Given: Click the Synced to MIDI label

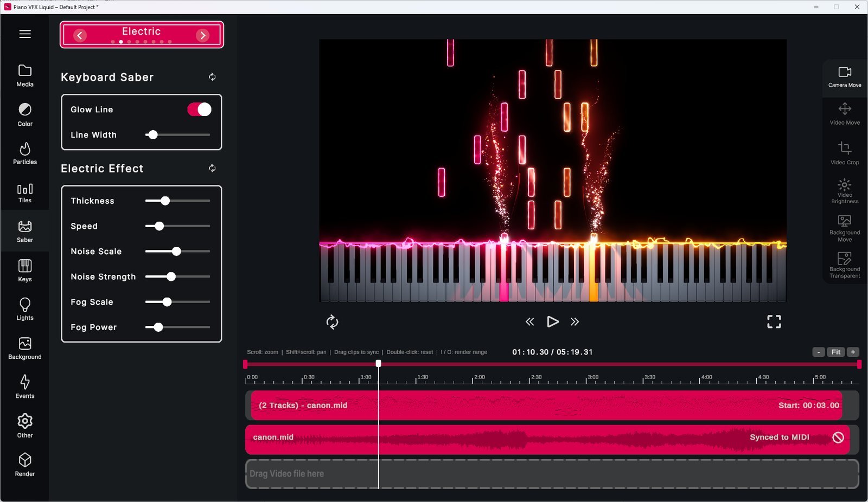Looking at the screenshot, I should click(x=780, y=437).
